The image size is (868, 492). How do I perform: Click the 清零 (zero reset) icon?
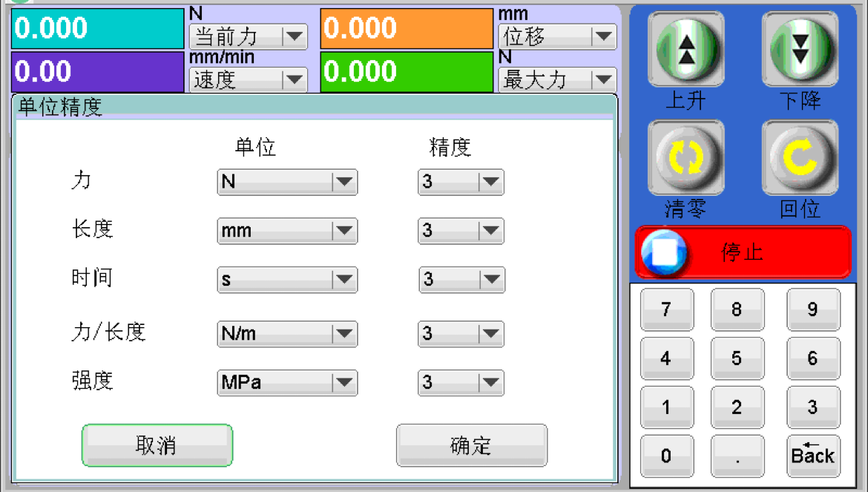(x=686, y=158)
